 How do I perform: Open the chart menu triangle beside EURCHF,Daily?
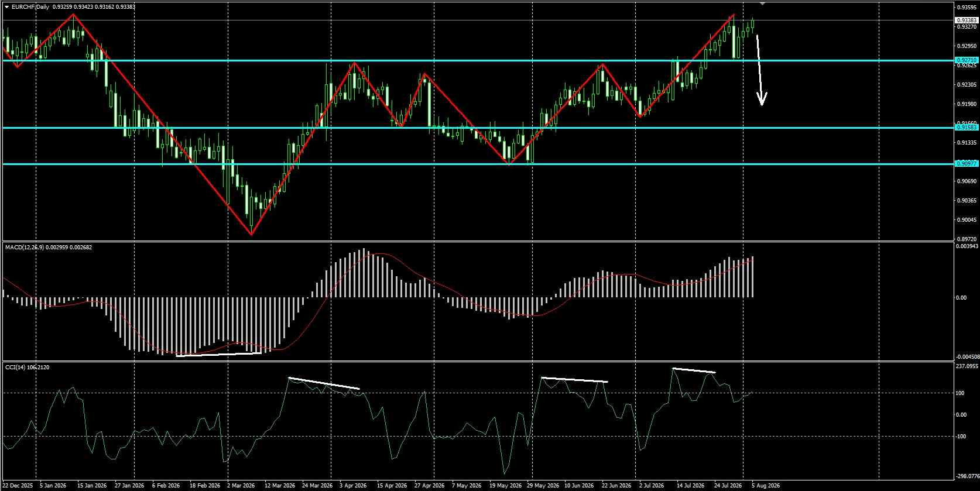point(6,6)
